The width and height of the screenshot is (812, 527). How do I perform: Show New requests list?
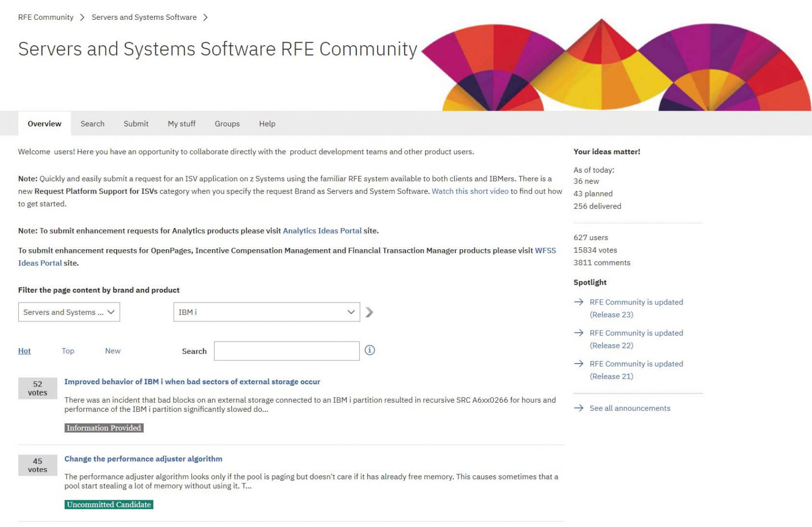pos(113,351)
